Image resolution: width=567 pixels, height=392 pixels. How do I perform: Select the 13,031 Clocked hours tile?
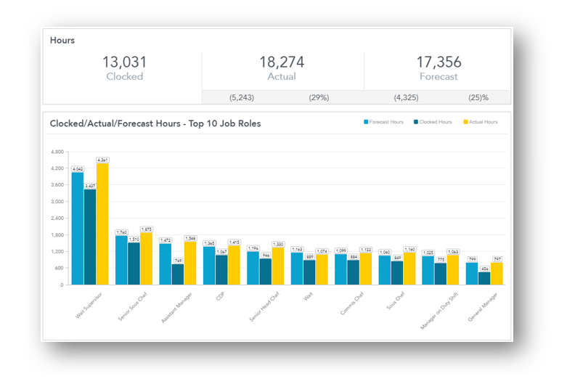pos(123,68)
